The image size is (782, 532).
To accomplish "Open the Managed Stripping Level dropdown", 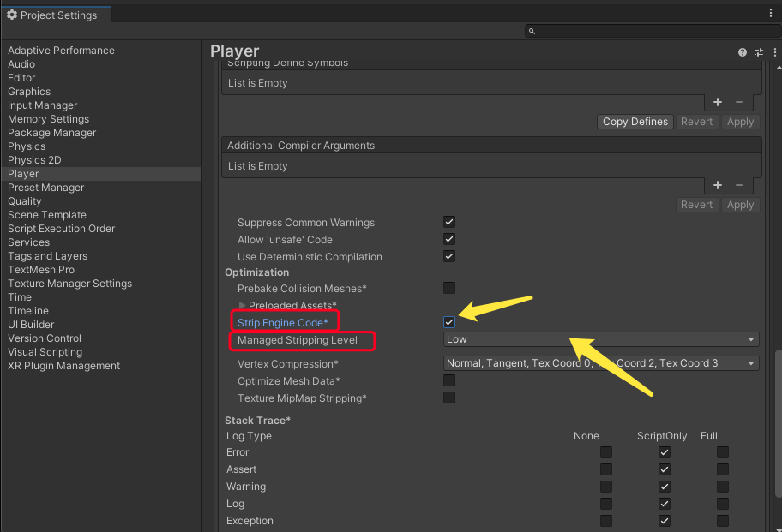I will 601,339.
